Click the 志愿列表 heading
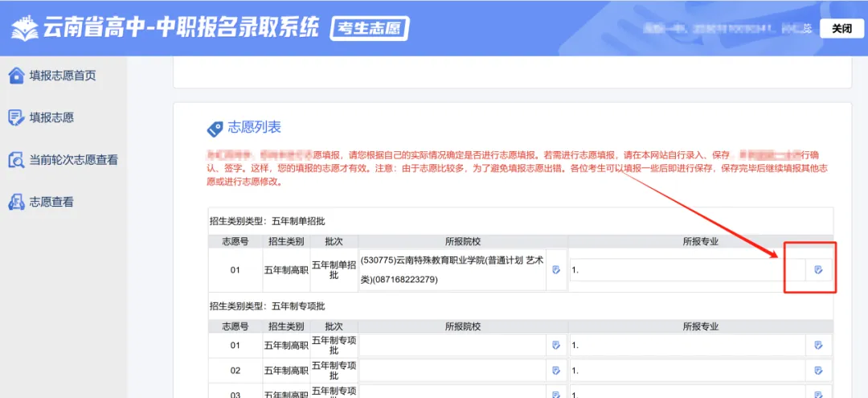Image resolution: width=868 pixels, height=398 pixels. point(254,128)
